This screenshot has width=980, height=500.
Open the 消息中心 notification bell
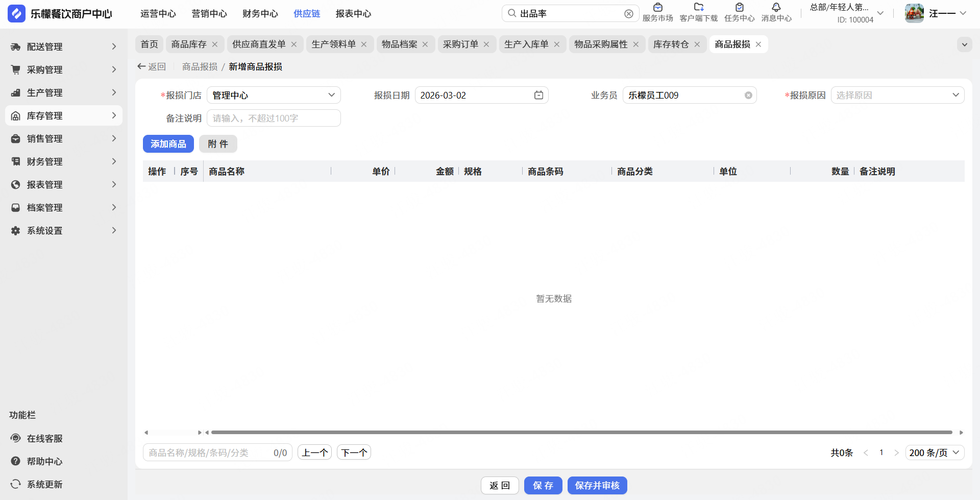[x=776, y=8]
